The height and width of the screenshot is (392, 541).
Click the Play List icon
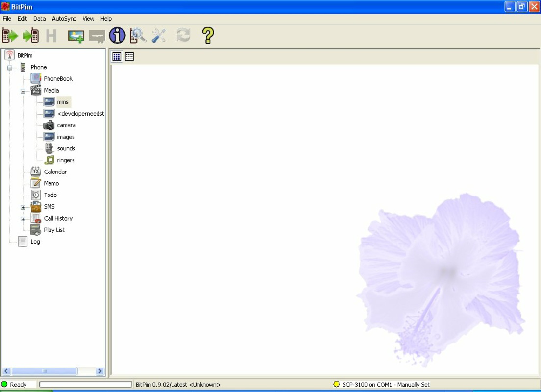pos(36,230)
